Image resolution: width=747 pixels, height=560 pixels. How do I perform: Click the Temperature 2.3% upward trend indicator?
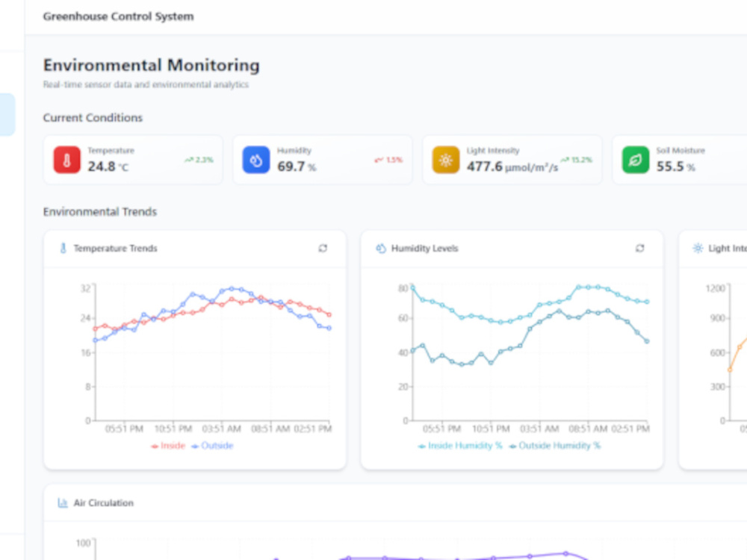[199, 160]
